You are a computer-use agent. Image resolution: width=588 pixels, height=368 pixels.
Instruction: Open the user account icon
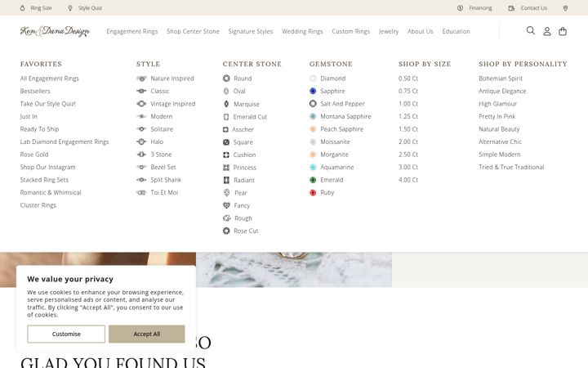546,31
